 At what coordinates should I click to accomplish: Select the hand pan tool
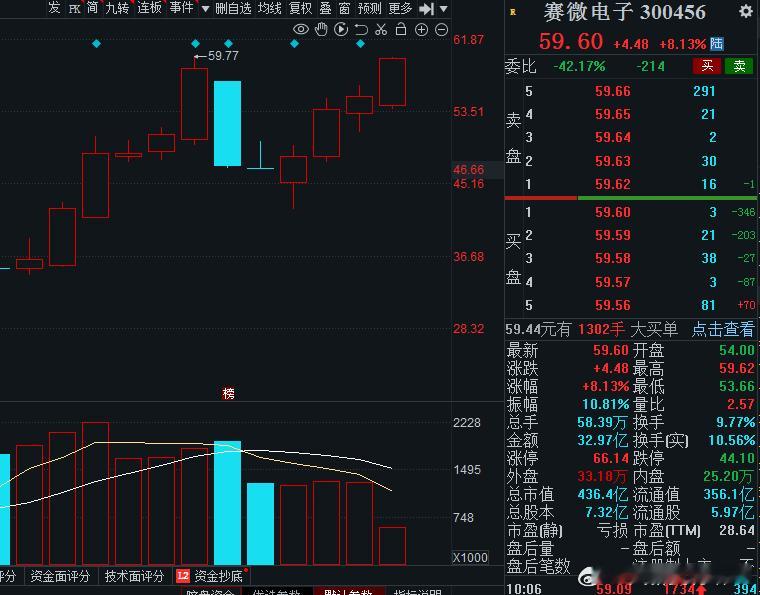(x=321, y=30)
